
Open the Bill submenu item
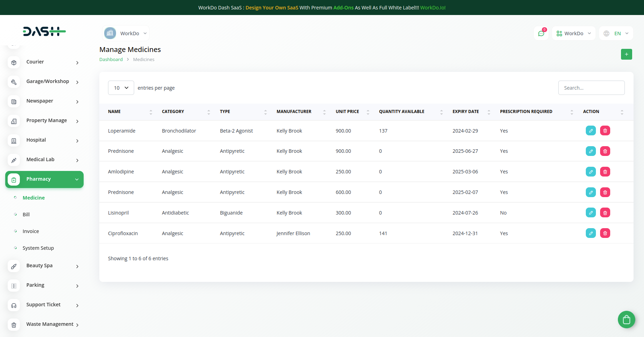coord(26,215)
